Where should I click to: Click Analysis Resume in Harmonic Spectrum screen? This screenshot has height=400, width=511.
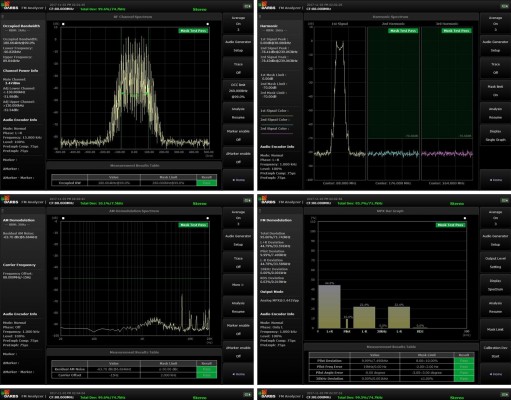(x=495, y=113)
